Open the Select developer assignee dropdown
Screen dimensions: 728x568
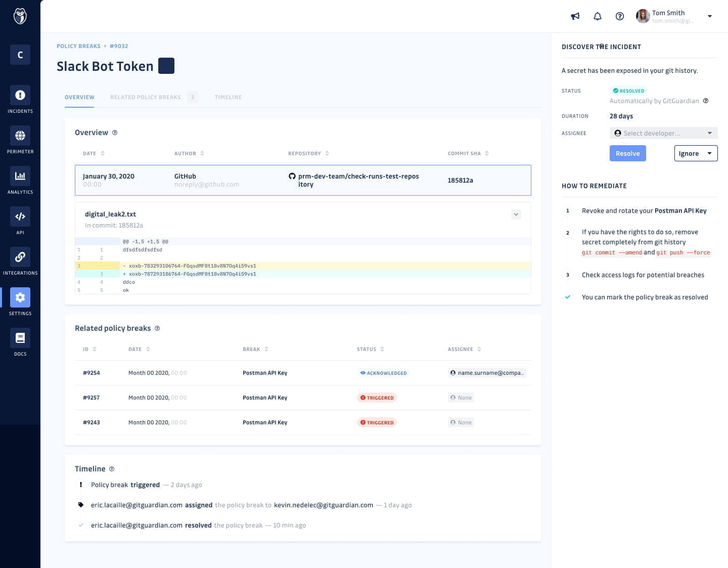(x=663, y=133)
